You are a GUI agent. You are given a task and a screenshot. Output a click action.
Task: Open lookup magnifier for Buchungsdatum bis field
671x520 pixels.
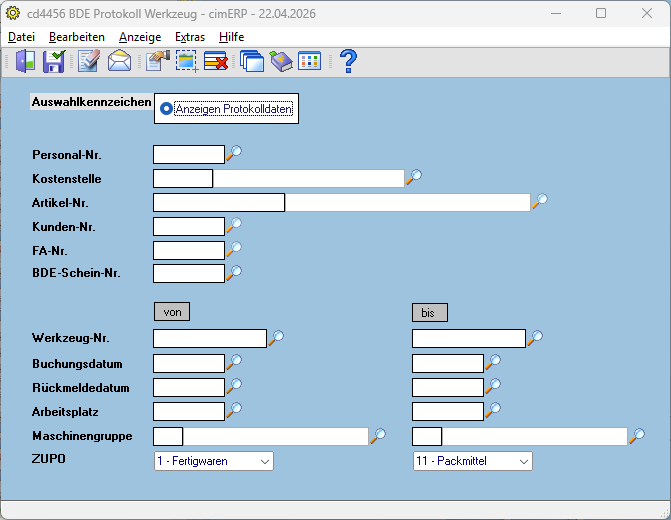tap(493, 362)
